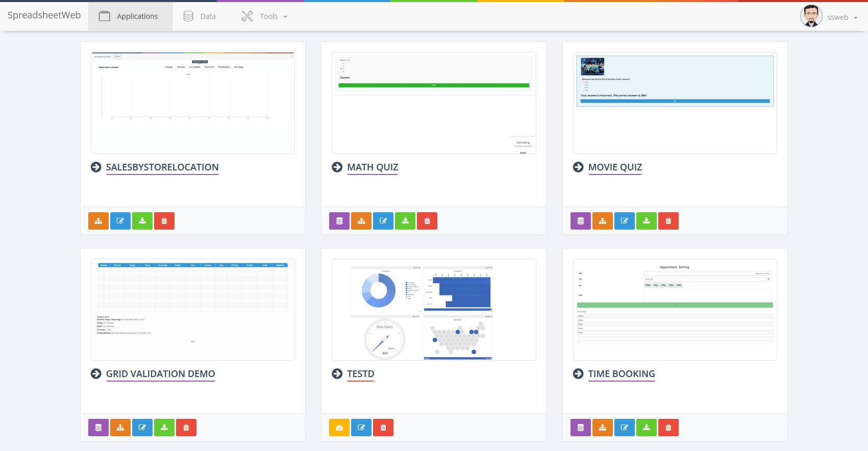Open hierarchy icon for MATH QUIZ
868x451 pixels.
pyautogui.click(x=361, y=221)
